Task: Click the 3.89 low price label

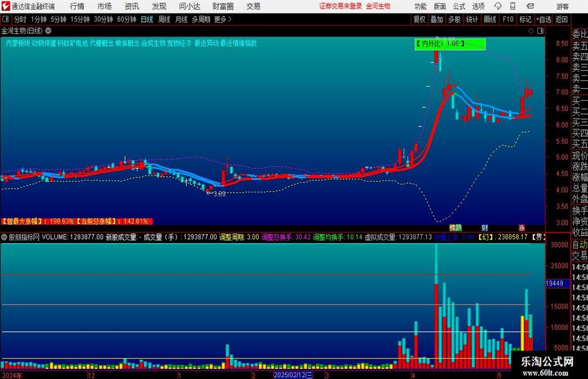Action: point(220,194)
